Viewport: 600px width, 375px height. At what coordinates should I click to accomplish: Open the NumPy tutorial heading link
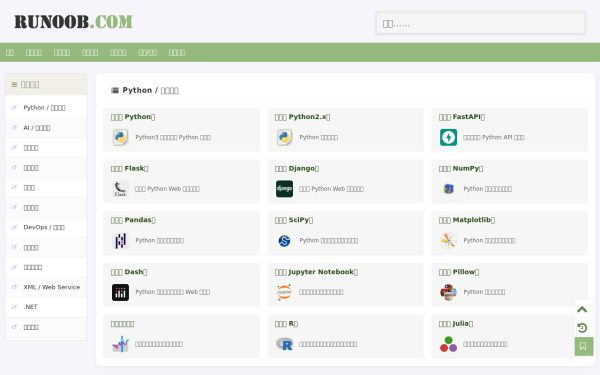(461, 168)
